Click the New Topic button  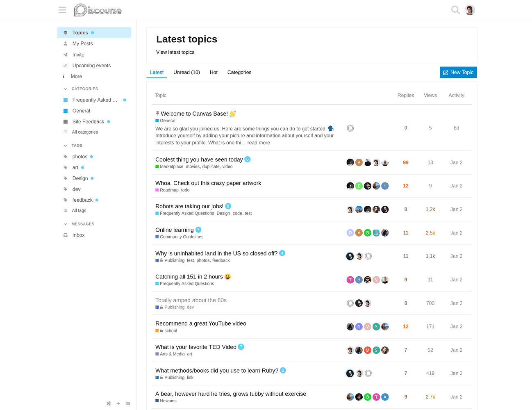[x=458, y=72]
